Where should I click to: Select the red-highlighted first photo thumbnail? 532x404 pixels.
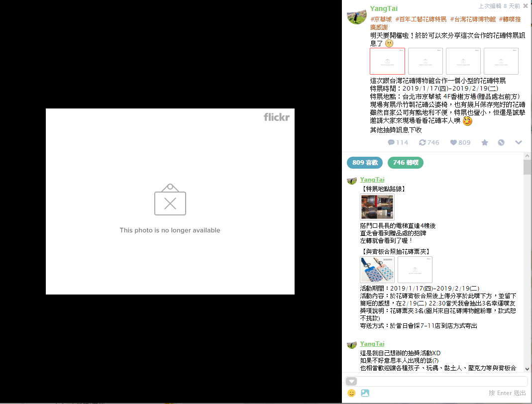click(387, 61)
